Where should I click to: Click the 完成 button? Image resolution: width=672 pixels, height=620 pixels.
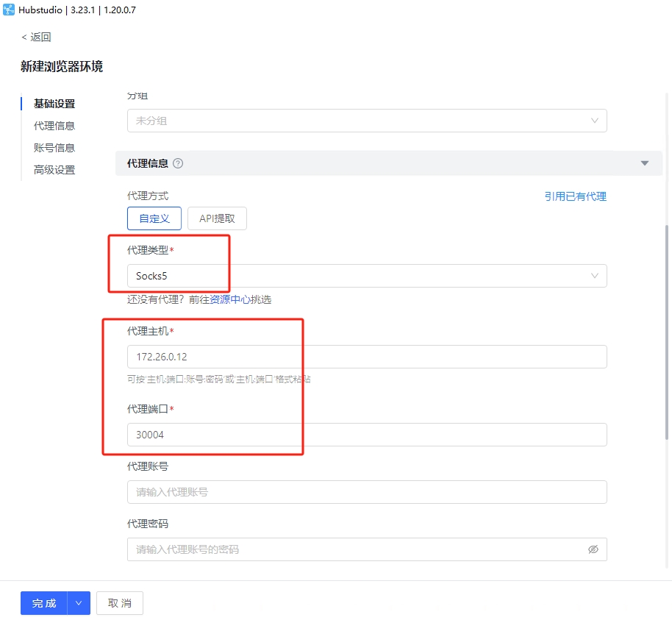(x=44, y=603)
